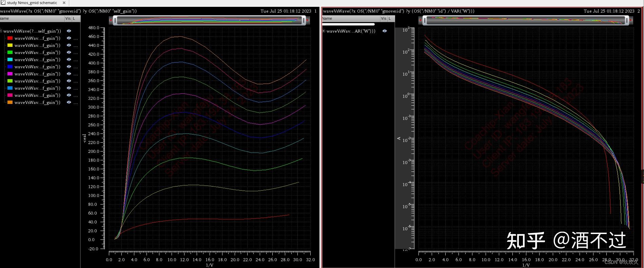This screenshot has width=644, height=268.
Task: Collapse the waveVsWave self_gain tree group
Action: 1,31
